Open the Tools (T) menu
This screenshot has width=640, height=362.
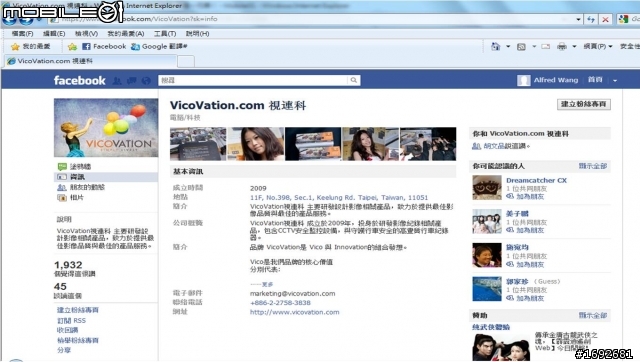click(x=165, y=33)
